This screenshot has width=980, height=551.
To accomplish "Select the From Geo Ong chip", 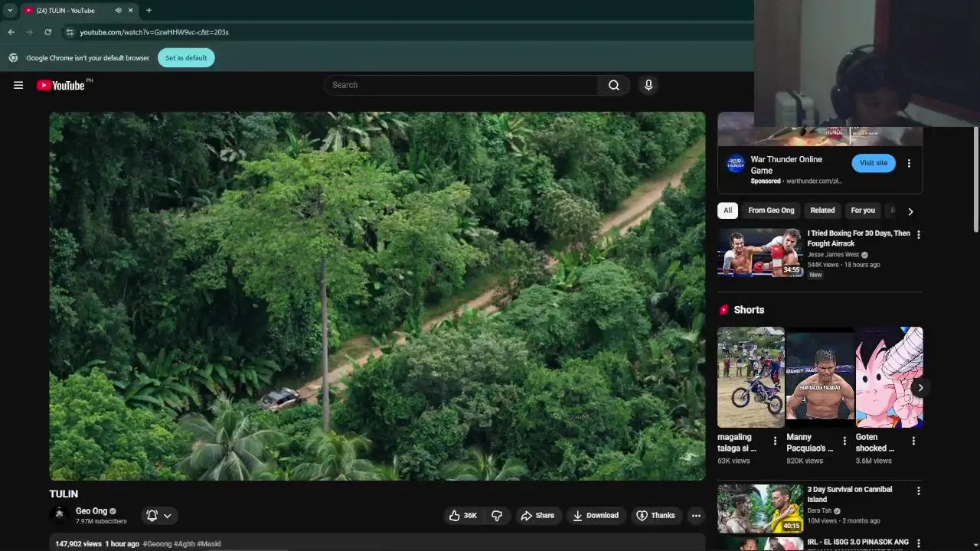I will (771, 210).
